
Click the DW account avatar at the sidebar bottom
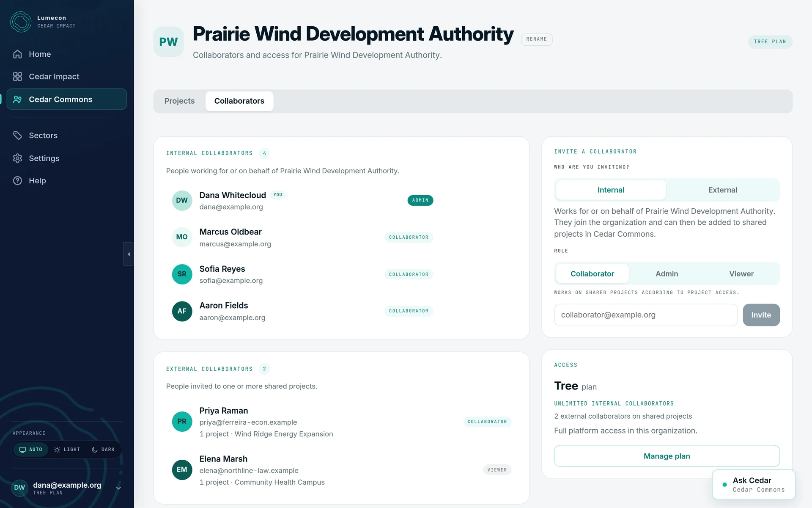point(19,488)
